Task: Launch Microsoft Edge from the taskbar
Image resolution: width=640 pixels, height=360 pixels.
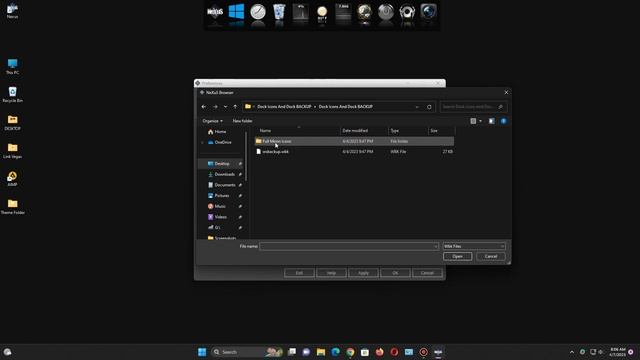Action: coord(336,352)
